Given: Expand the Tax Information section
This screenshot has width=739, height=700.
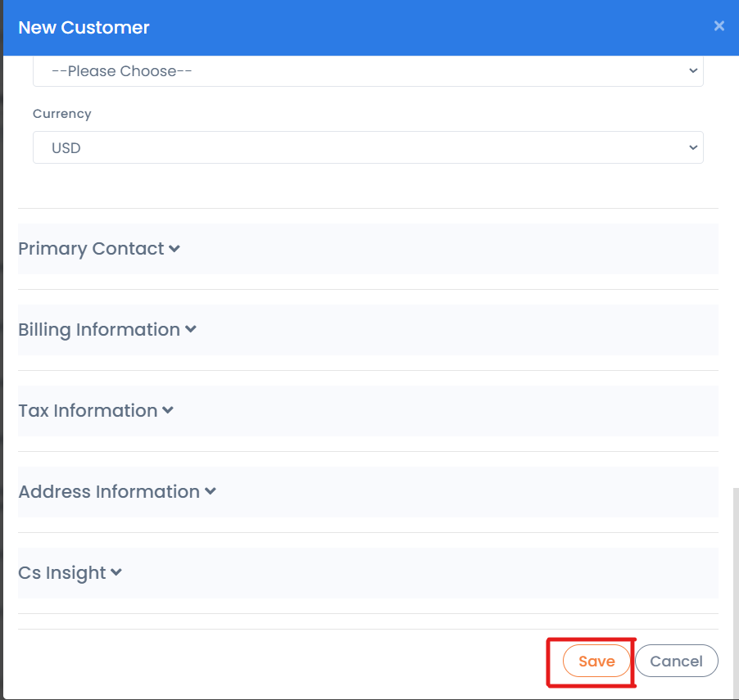Looking at the screenshot, I should click(x=368, y=411).
